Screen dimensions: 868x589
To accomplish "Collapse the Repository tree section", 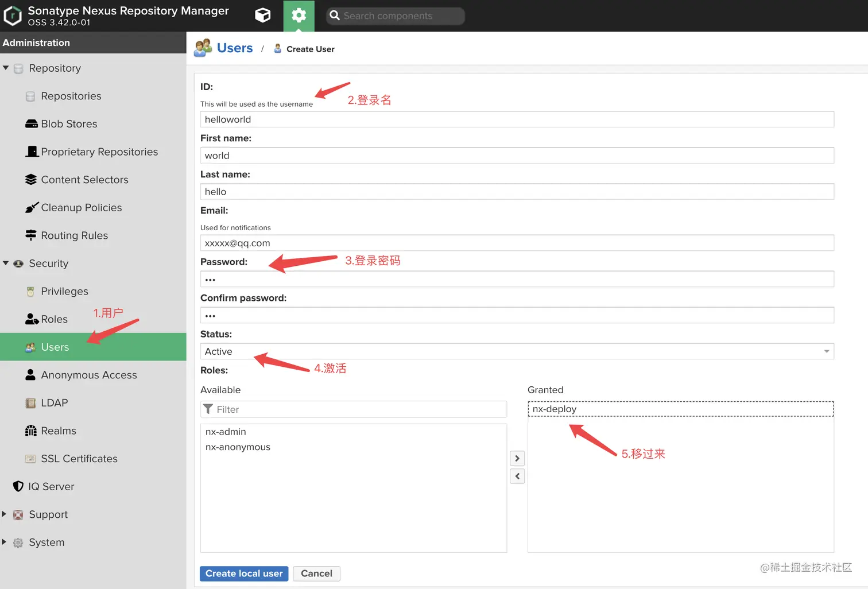I will [6, 68].
